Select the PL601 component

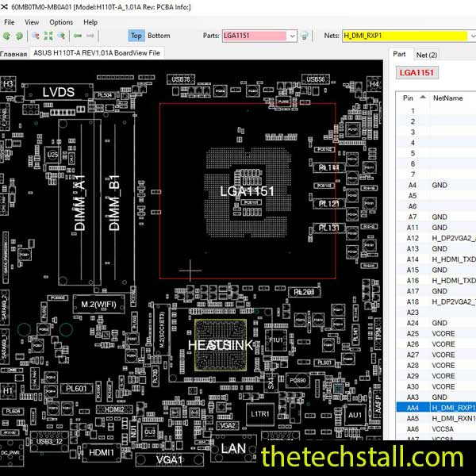(76, 388)
